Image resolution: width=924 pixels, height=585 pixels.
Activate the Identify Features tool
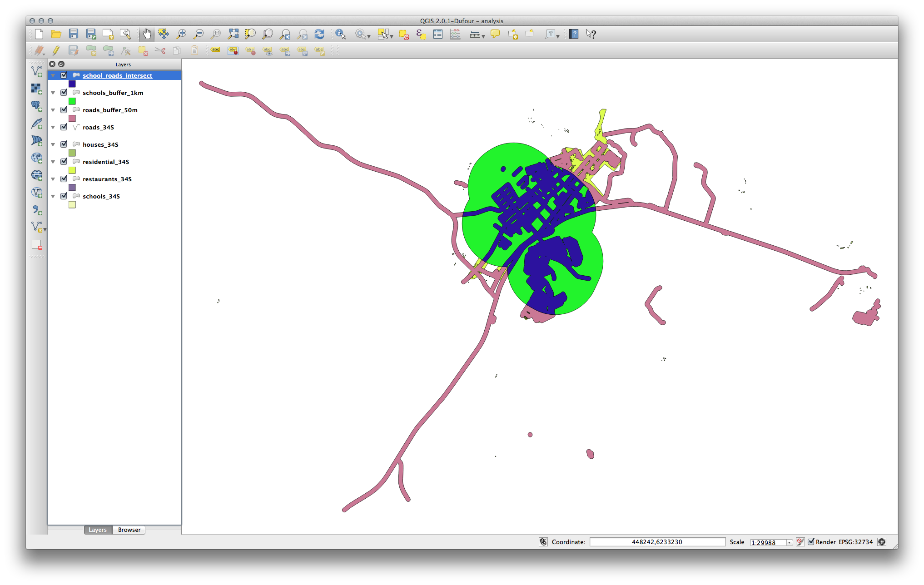click(x=340, y=34)
